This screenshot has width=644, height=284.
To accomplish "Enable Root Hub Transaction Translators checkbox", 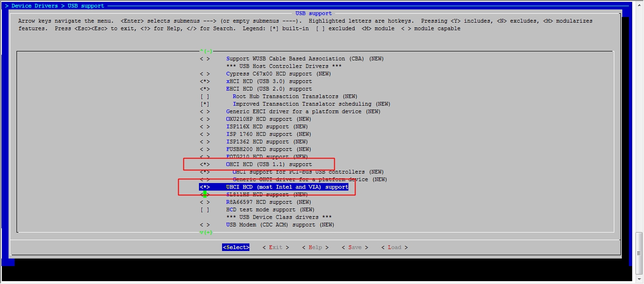I will [x=205, y=96].
